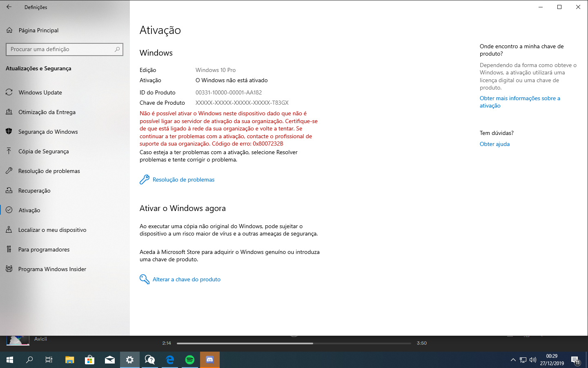Click Obter ajuda link
Image resolution: width=588 pixels, height=368 pixels.
coord(494,144)
